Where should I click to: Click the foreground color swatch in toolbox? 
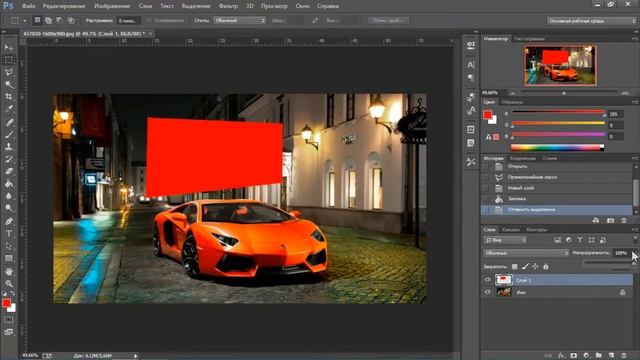[6, 303]
